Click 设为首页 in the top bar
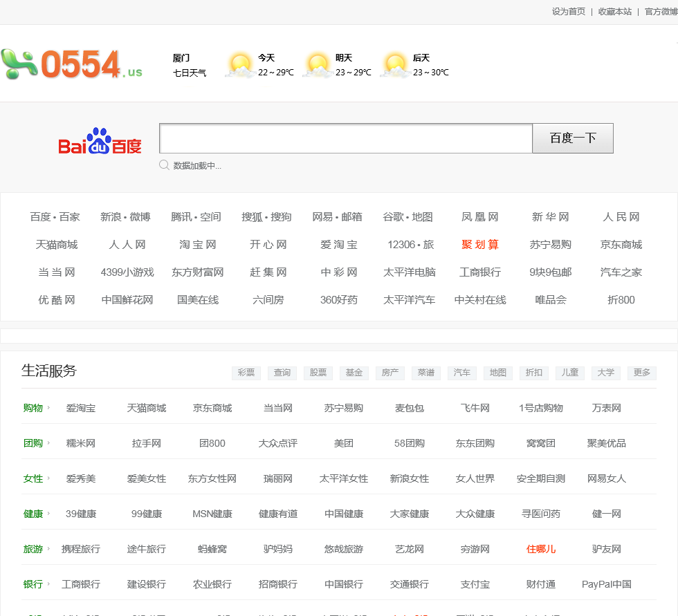Image resolution: width=678 pixels, height=616 pixels. coord(568,12)
